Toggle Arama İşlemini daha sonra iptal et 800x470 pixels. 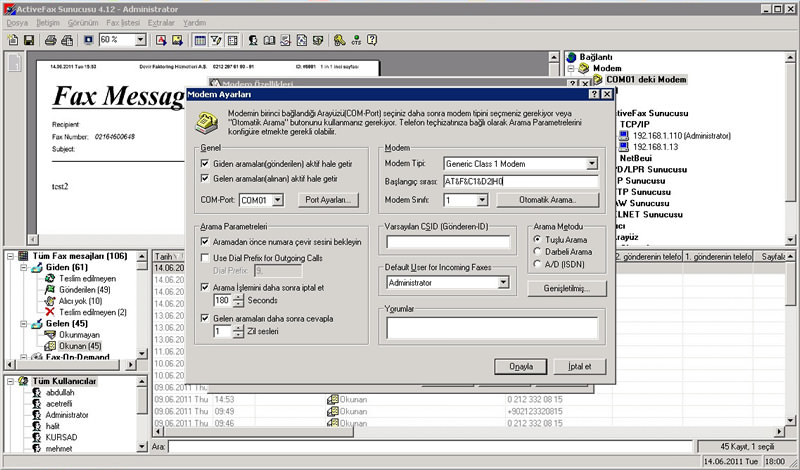point(205,288)
